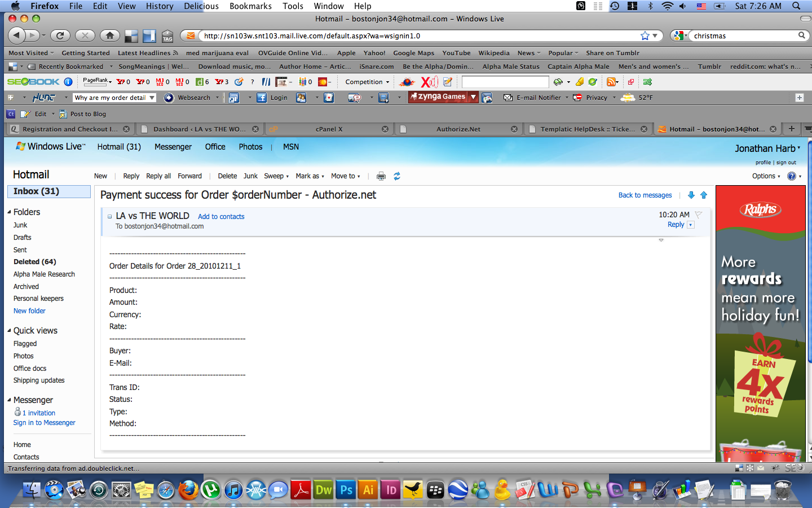Click Forward in the mail toolbar
The height and width of the screenshot is (508, 812).
click(x=189, y=176)
